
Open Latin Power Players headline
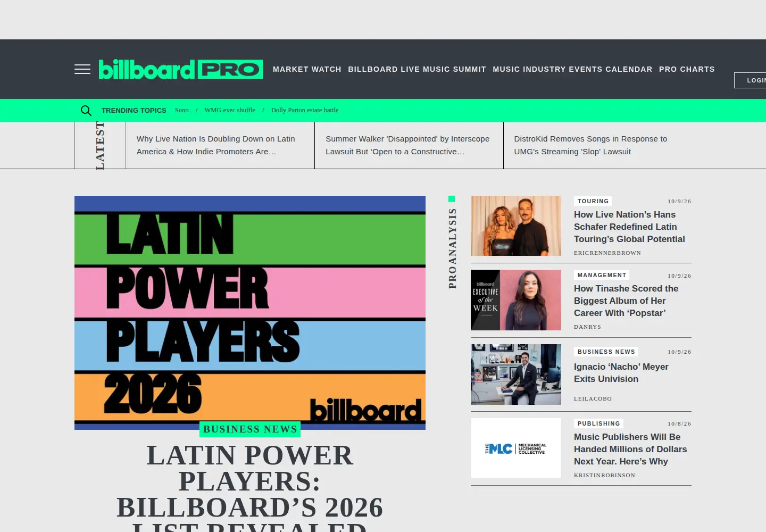250,487
